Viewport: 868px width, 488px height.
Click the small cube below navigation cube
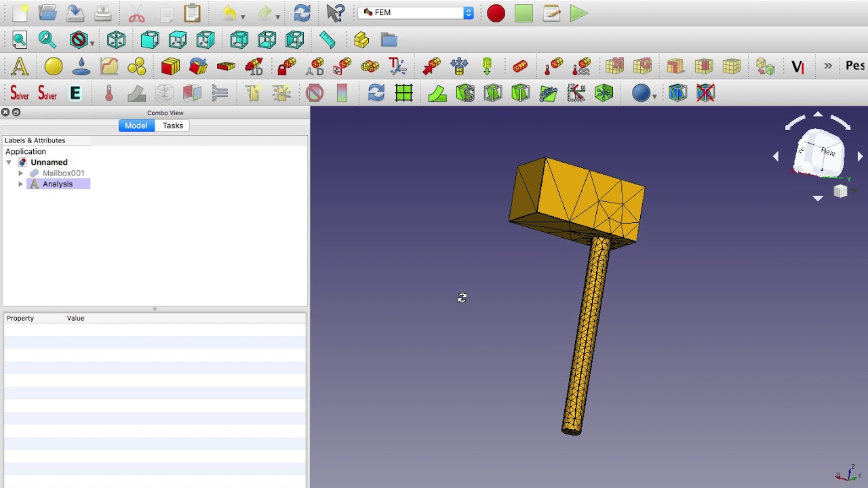point(841,192)
